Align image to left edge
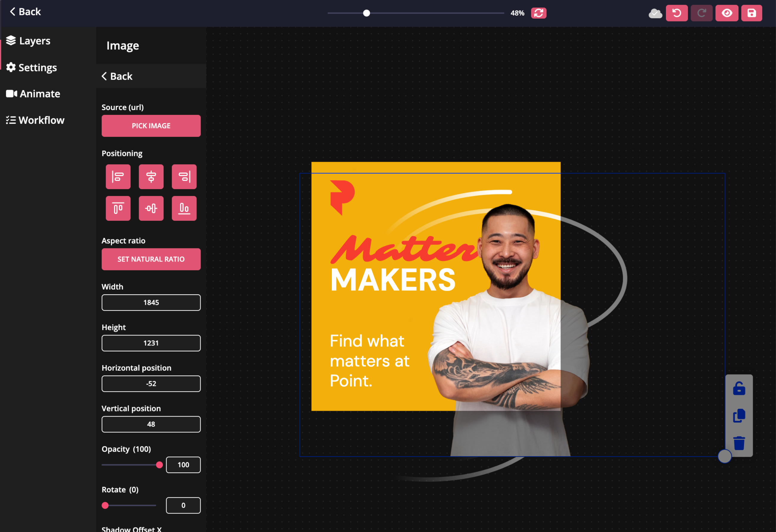Image resolution: width=776 pixels, height=532 pixels. pyautogui.click(x=118, y=177)
